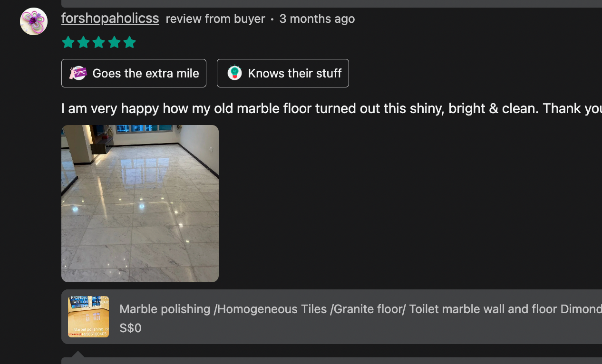Open the reviewer's profile avatar
Viewport: 602px width, 364px height.
33,21
